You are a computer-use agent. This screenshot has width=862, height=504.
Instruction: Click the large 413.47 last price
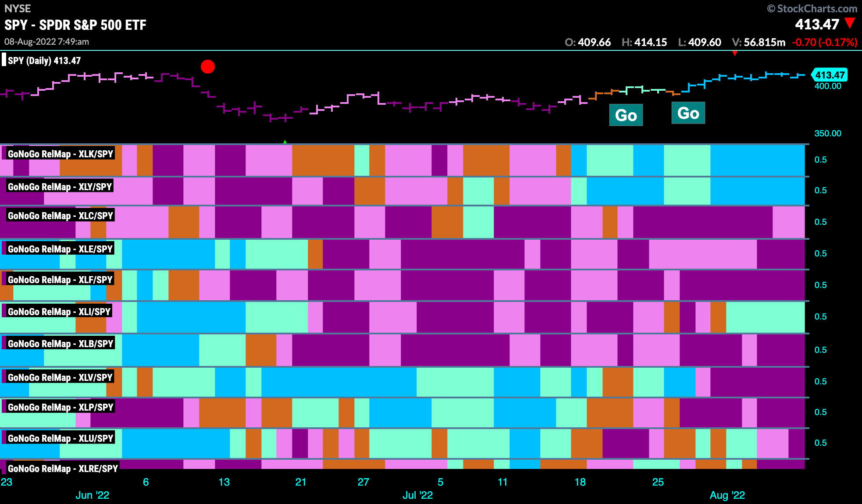(817, 25)
